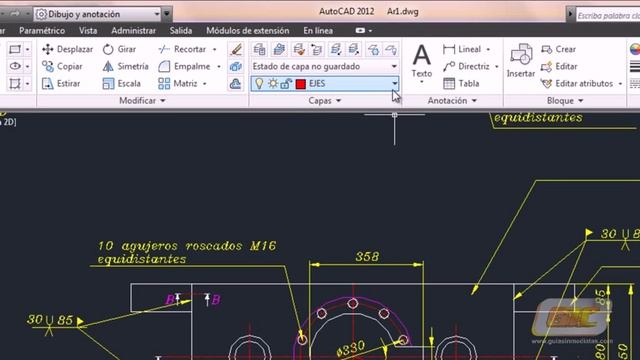
Task: Open the Matriz dropdown arrow
Action: pyautogui.click(x=205, y=84)
